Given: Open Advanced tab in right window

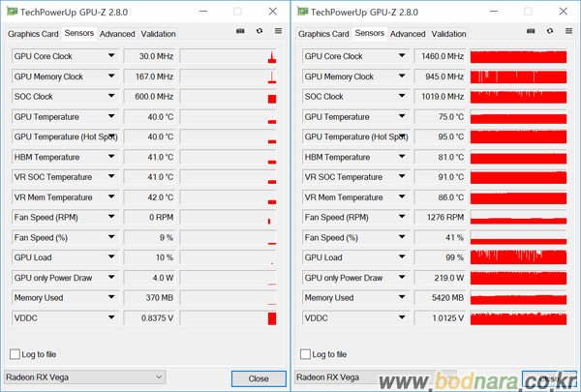Looking at the screenshot, I should [x=408, y=34].
